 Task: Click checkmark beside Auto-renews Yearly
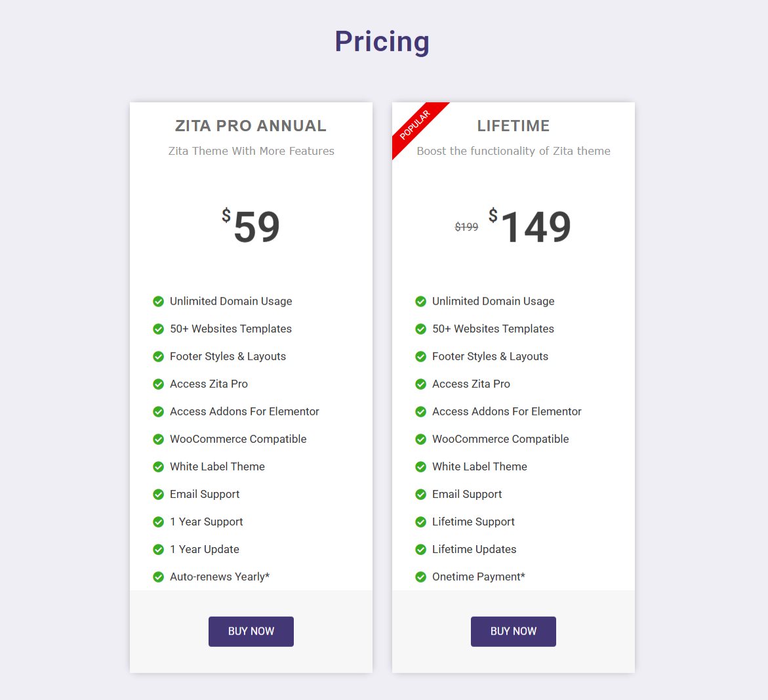pyautogui.click(x=158, y=577)
